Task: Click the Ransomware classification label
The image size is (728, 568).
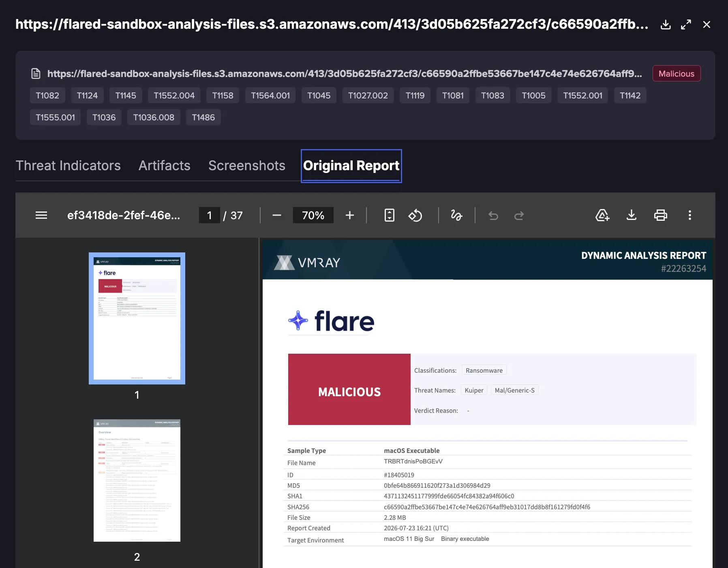Action: [x=484, y=370]
